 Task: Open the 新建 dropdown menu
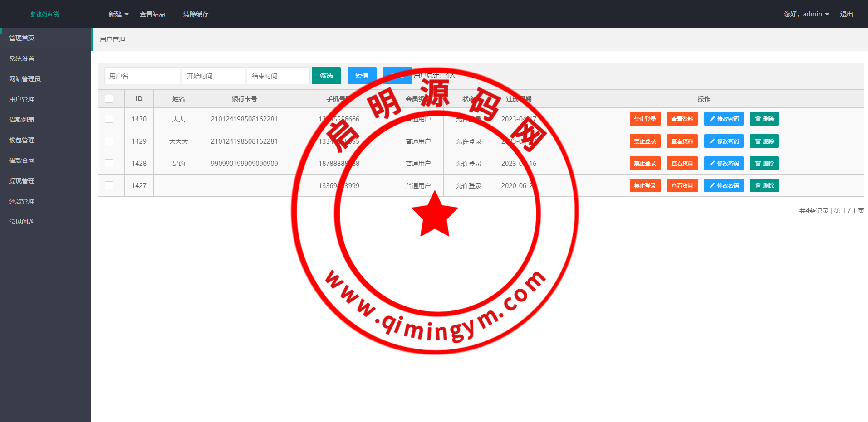[118, 14]
